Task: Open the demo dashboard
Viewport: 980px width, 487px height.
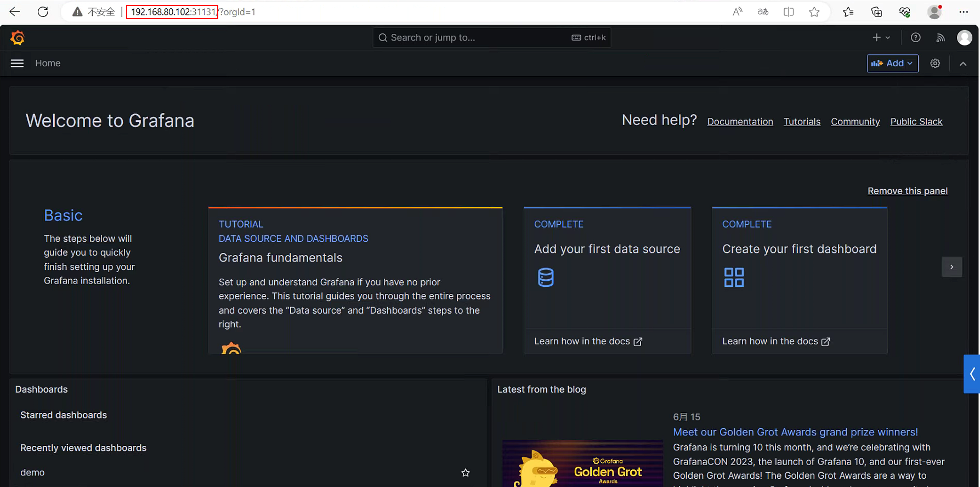Action: pyautogui.click(x=32, y=472)
